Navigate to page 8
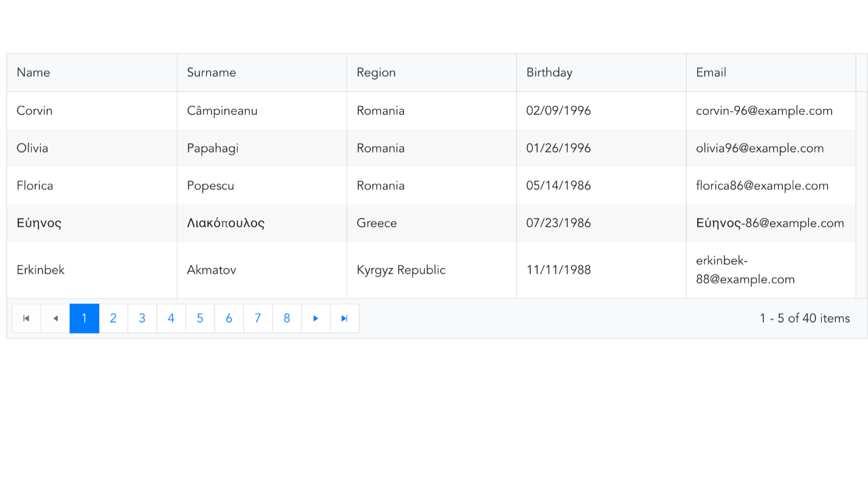Screen dimensions: 868x487 click(x=286, y=318)
